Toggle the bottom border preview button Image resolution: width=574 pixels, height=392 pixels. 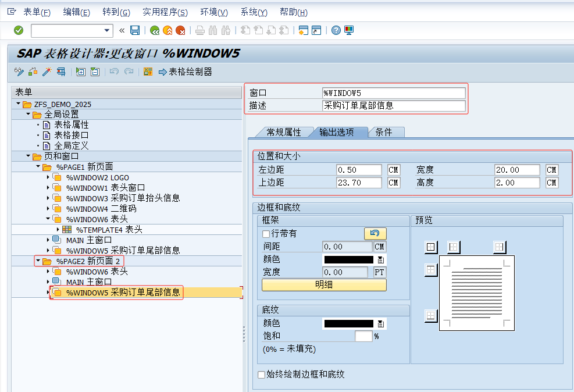point(431,315)
